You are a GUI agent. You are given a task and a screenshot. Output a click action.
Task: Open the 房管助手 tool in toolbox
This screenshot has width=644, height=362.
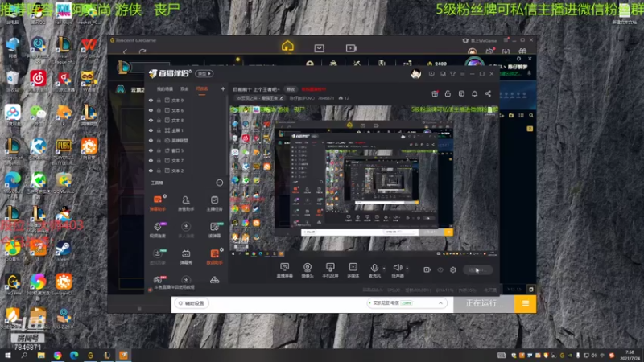[x=186, y=203]
